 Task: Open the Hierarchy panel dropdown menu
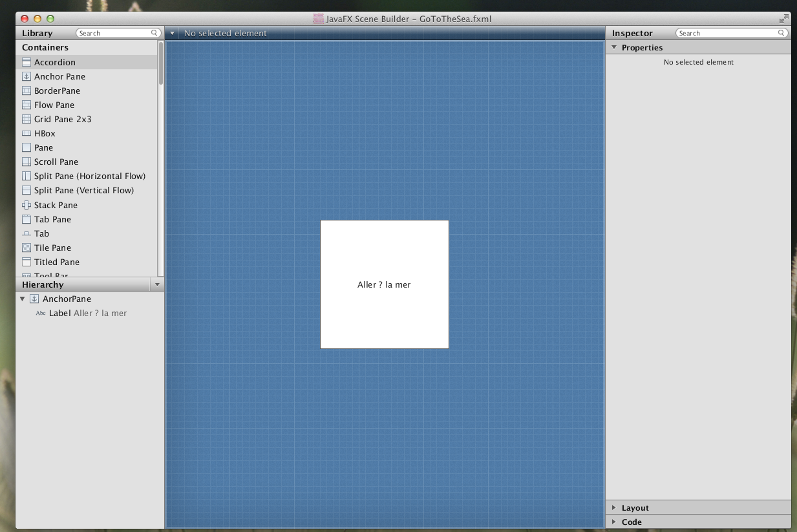click(x=156, y=284)
